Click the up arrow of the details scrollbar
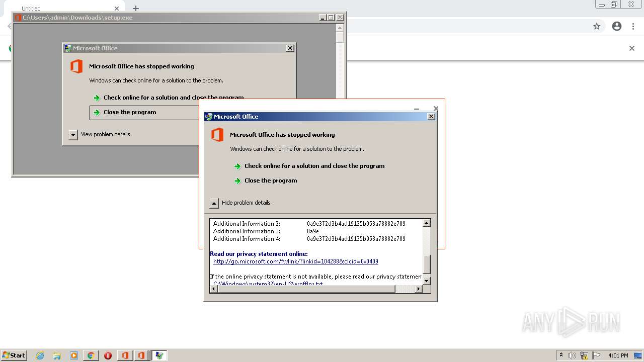 (x=426, y=223)
